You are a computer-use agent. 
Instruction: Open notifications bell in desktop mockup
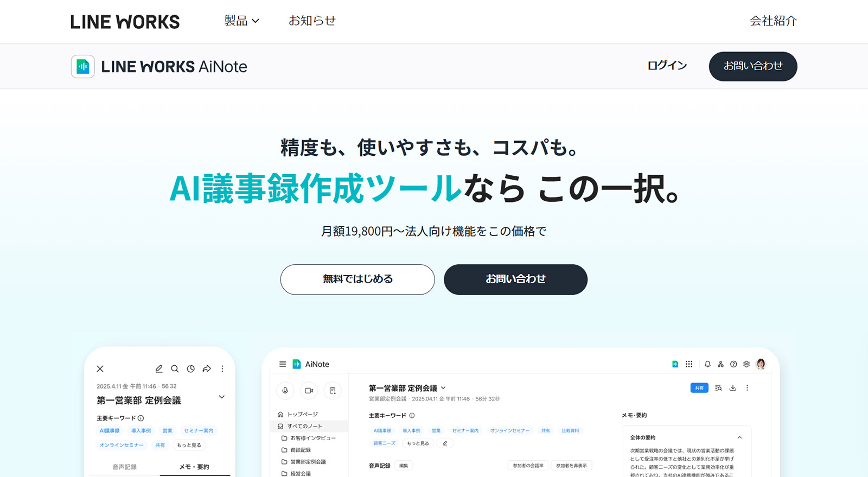[707, 364]
